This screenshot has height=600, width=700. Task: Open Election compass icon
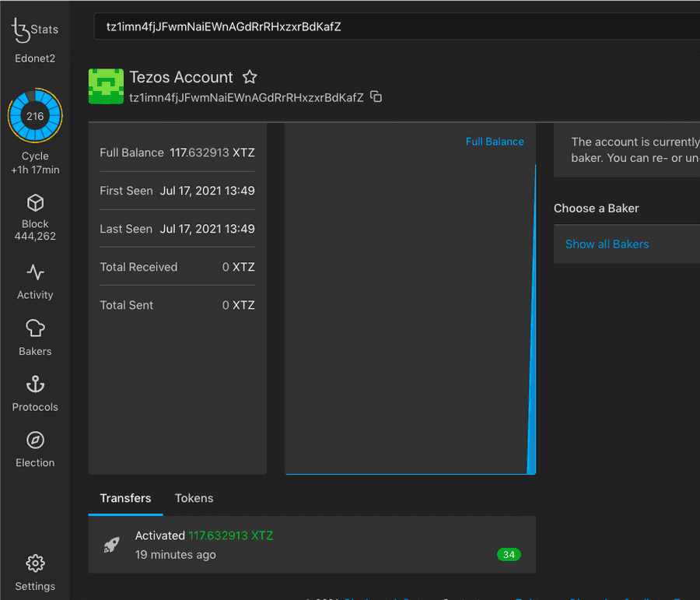(x=35, y=440)
